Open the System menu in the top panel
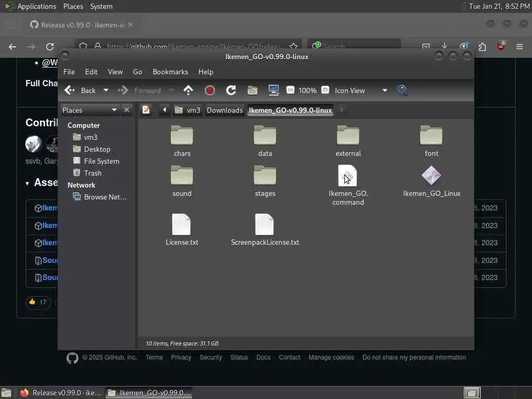This screenshot has height=399, width=532. 101,6
